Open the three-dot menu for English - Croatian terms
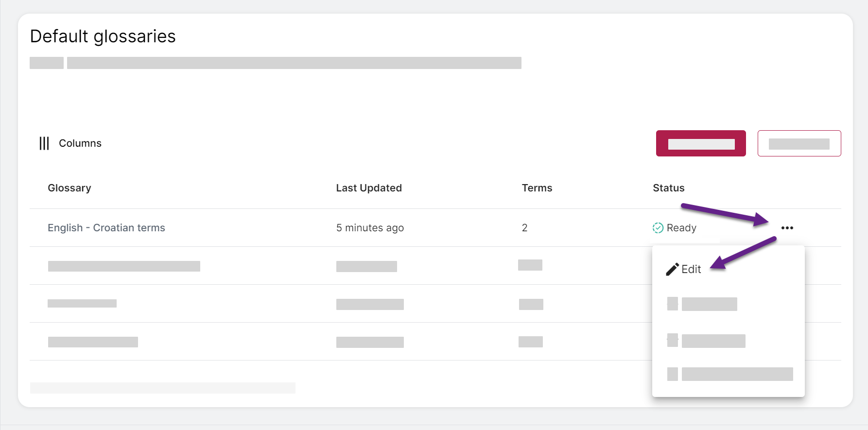 (x=787, y=228)
